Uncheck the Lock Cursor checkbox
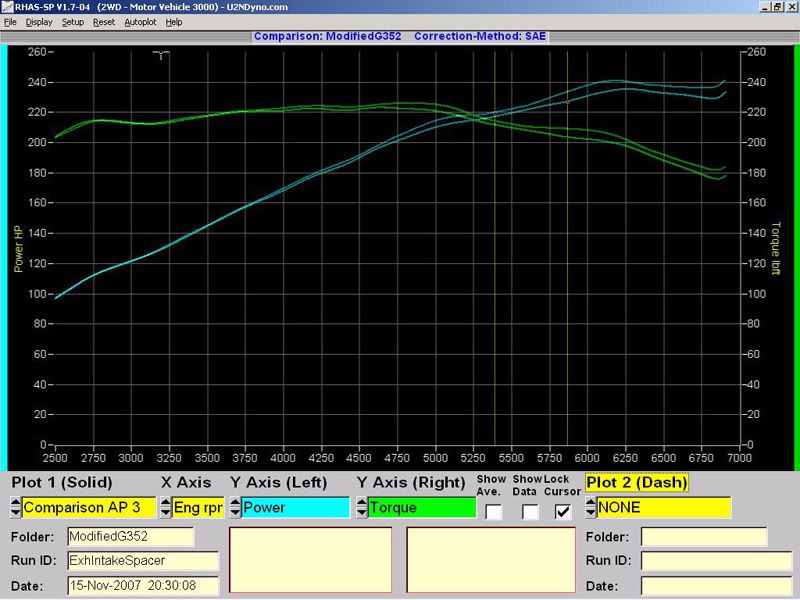This screenshot has width=800, height=600. (563, 512)
